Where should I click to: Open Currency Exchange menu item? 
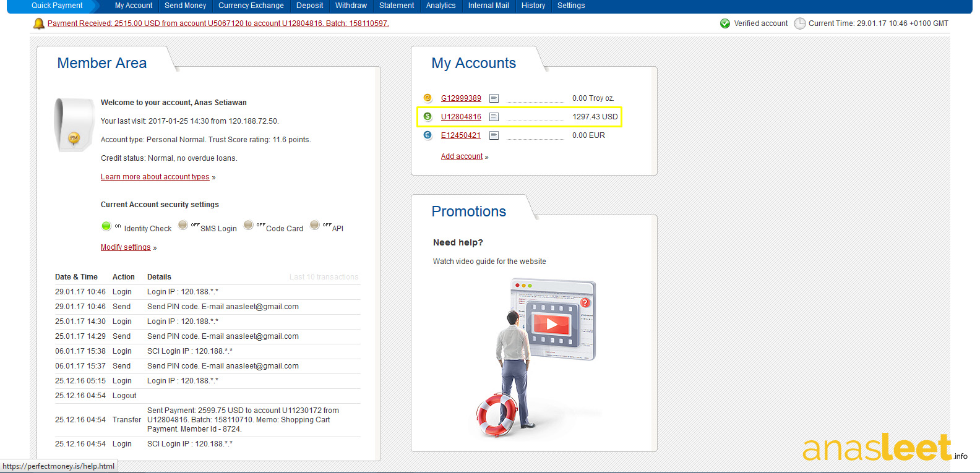point(251,6)
